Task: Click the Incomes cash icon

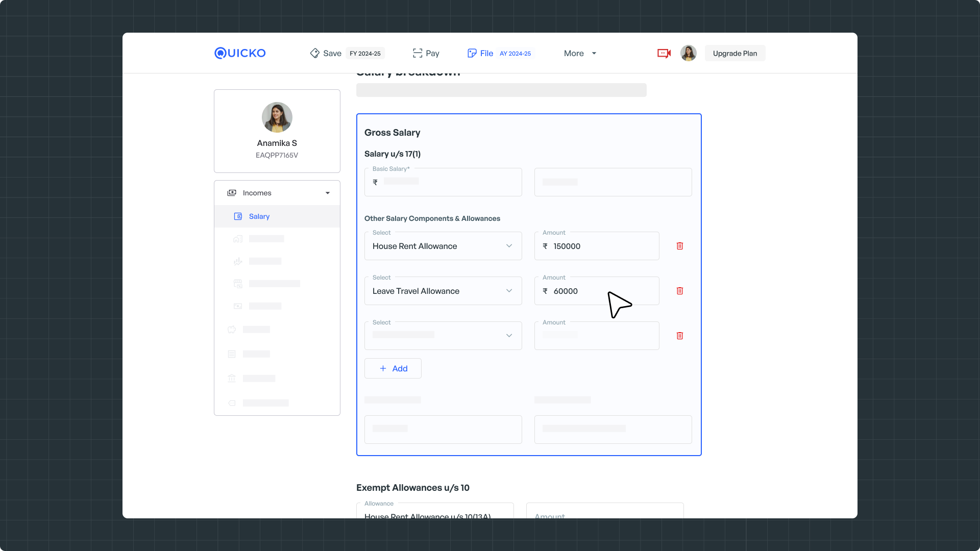Action: click(232, 193)
